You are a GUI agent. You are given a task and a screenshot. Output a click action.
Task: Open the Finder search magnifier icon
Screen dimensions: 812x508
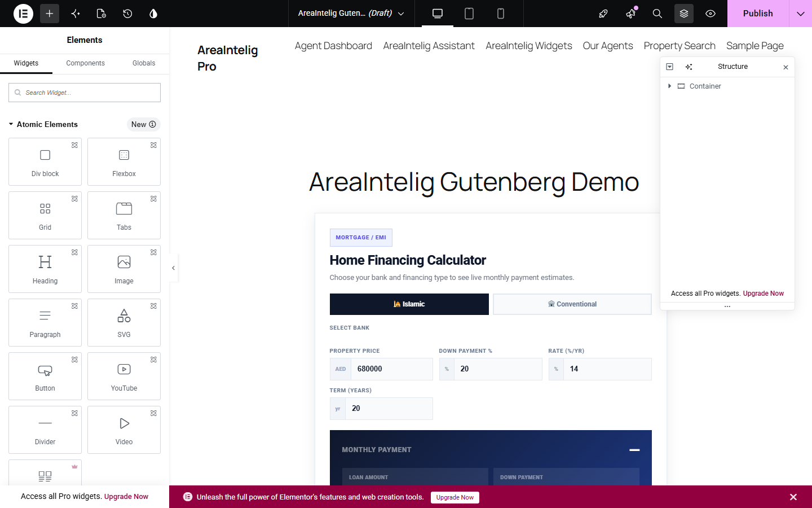[x=657, y=14]
